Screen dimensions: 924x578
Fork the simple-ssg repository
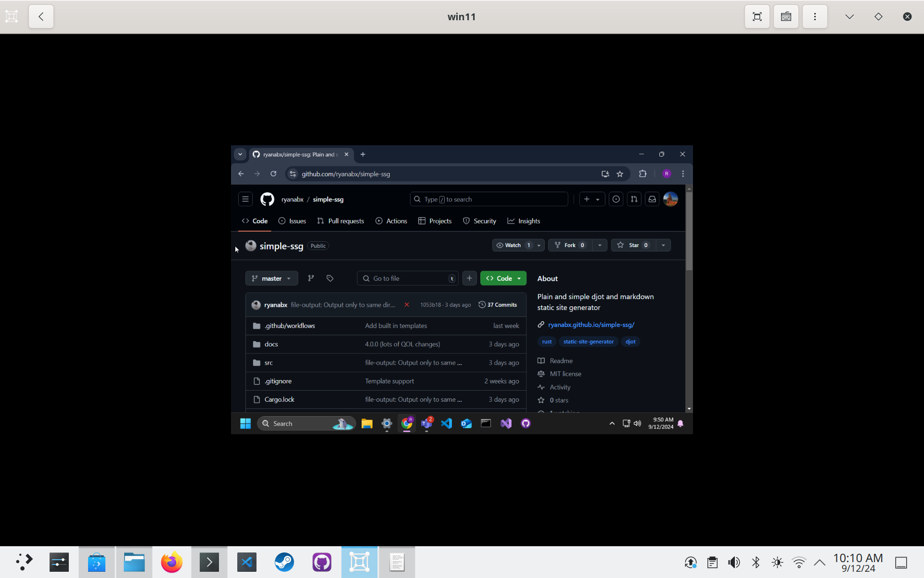(x=570, y=245)
